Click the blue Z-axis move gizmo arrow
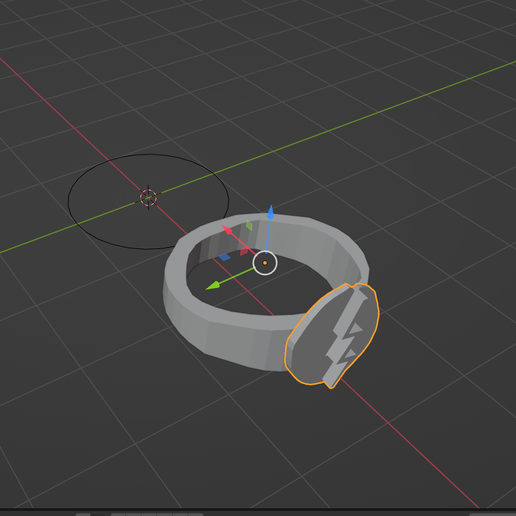516x516 pixels. [x=270, y=212]
